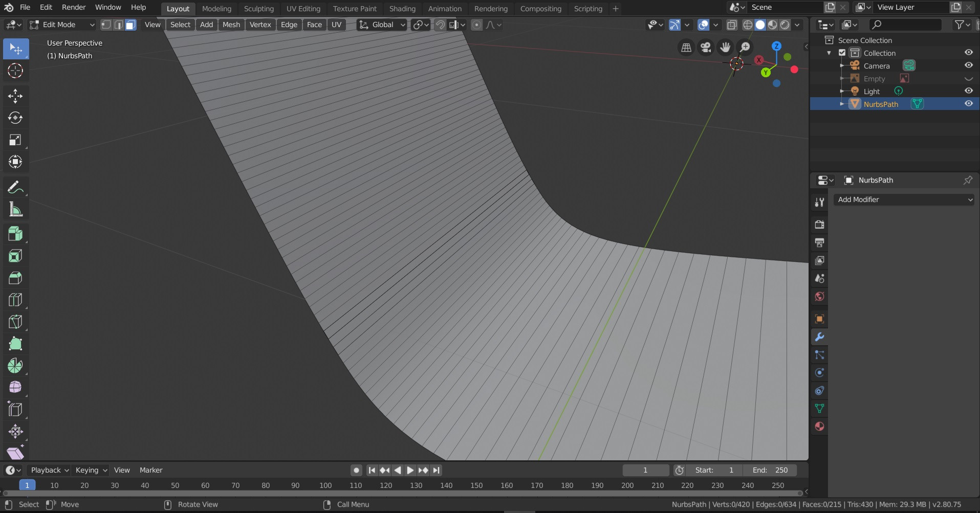Select the Annotate tool
980x513 pixels.
coord(15,186)
